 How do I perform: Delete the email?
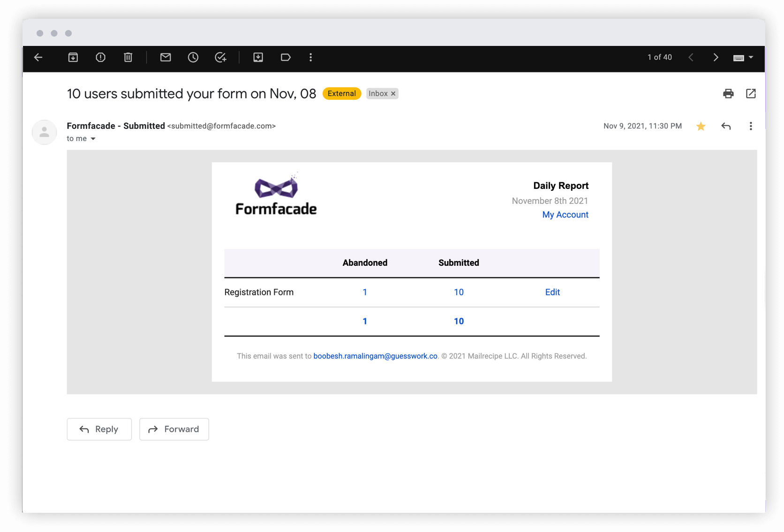pyautogui.click(x=128, y=57)
